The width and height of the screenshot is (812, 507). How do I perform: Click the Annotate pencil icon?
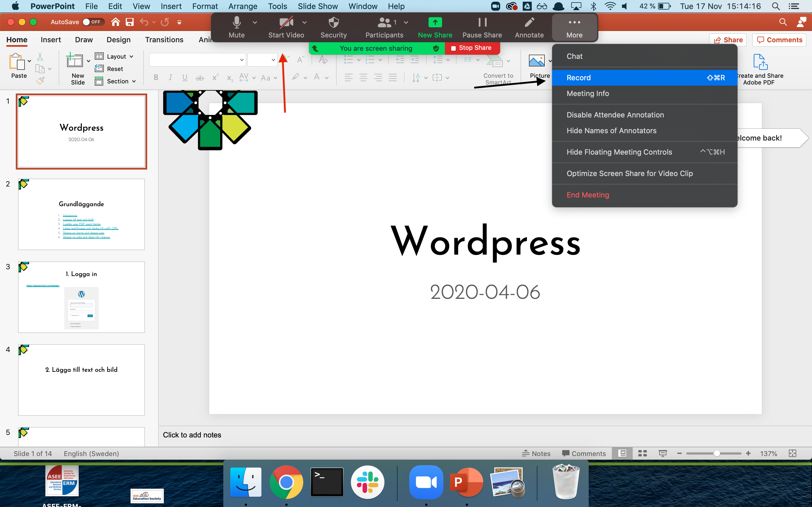[529, 23]
